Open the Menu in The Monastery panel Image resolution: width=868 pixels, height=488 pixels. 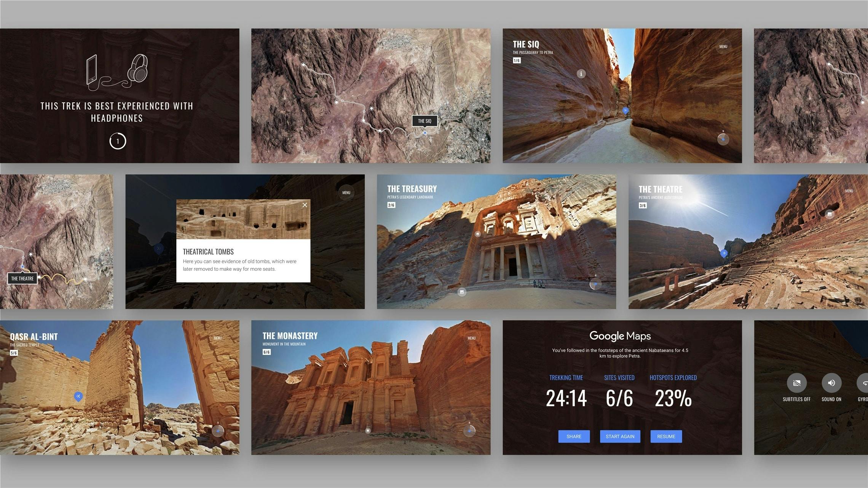[471, 338]
